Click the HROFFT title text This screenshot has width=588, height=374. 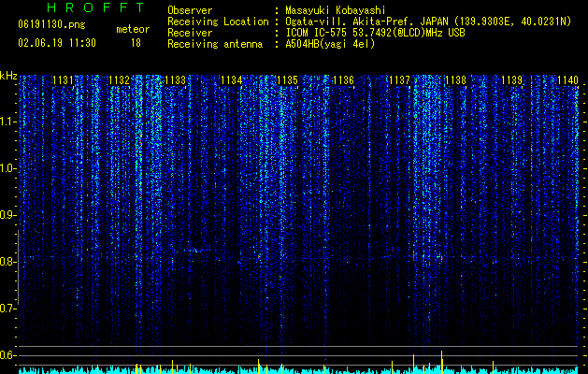coord(96,7)
